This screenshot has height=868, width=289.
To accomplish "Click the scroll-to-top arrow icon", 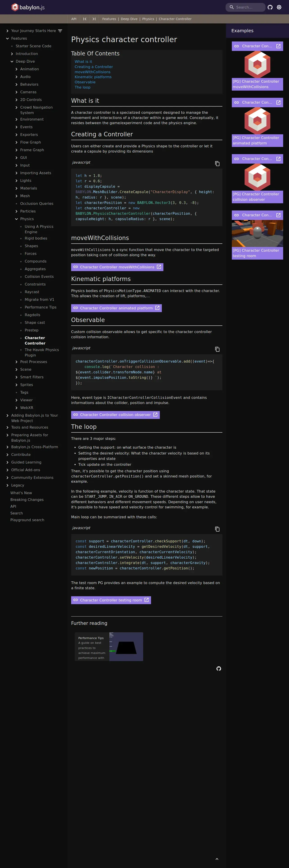I will point(217,859).
